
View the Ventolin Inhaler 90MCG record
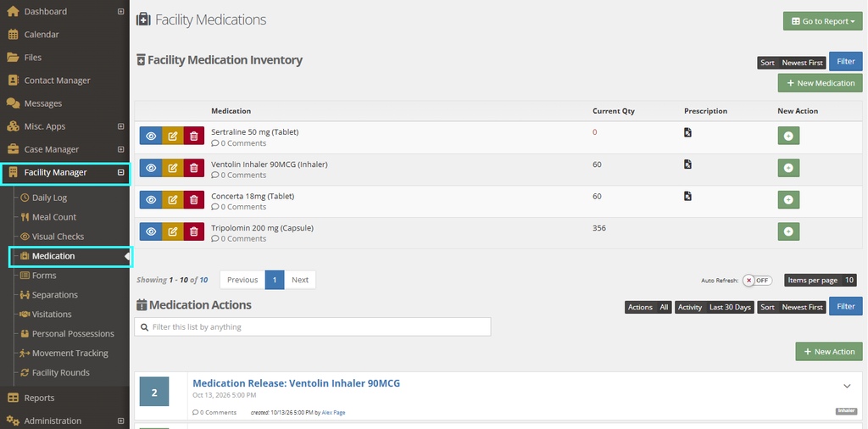[151, 168]
